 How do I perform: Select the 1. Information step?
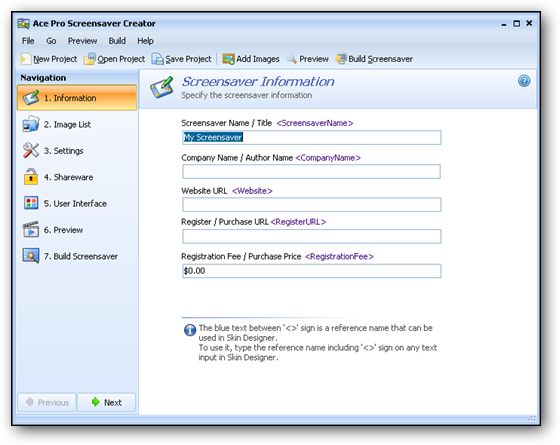click(77, 98)
